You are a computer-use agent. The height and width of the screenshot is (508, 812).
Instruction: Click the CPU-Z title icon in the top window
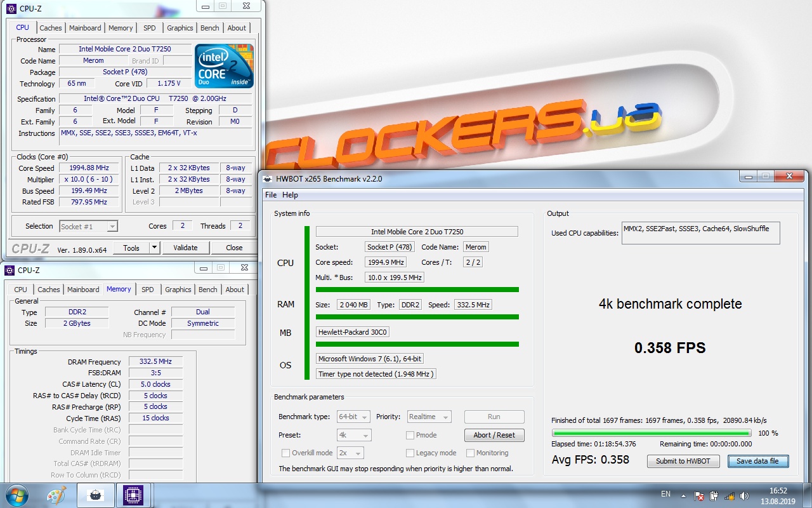click(10, 8)
